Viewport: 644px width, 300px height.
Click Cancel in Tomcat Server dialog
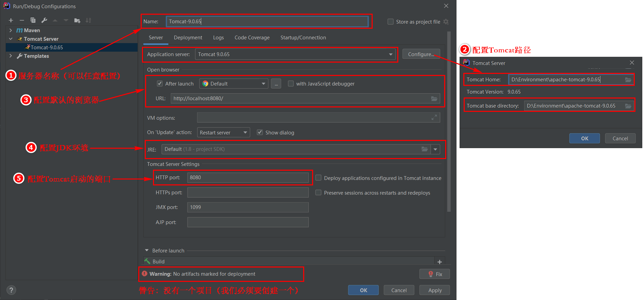620,138
